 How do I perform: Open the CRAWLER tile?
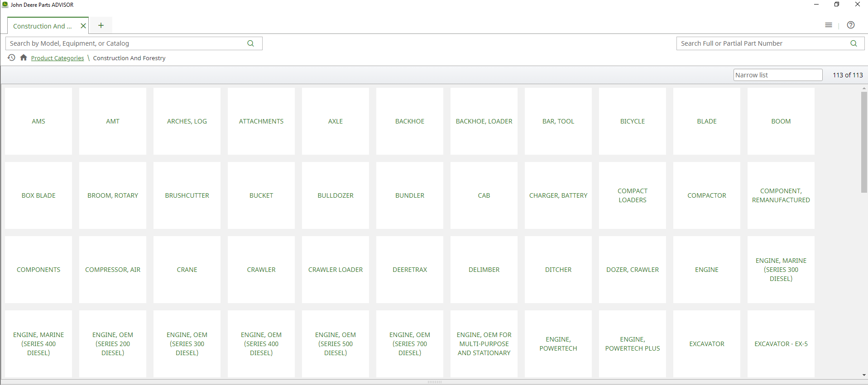pos(261,270)
